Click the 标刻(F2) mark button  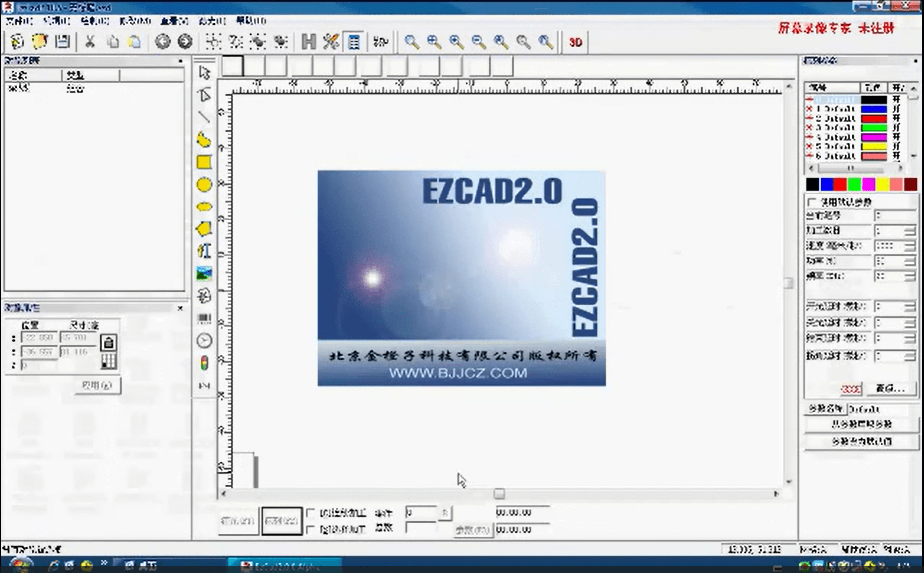coord(282,521)
